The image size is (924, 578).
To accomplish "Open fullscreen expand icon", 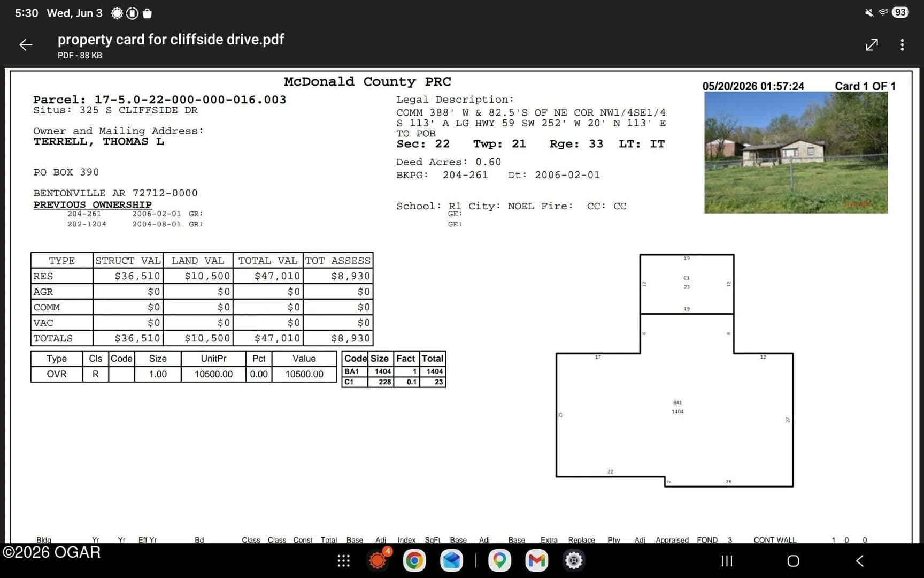I will (x=872, y=45).
